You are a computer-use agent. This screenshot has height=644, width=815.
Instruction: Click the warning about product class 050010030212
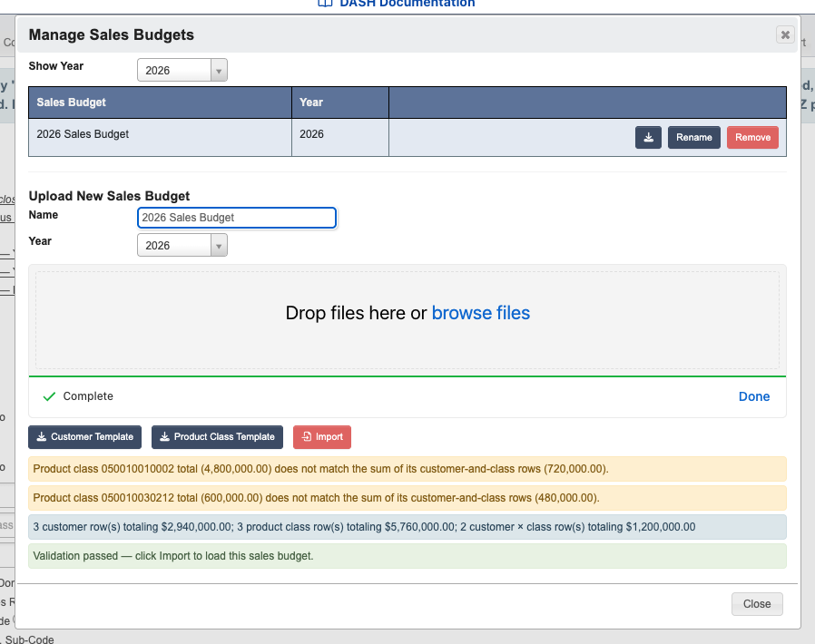click(x=407, y=498)
